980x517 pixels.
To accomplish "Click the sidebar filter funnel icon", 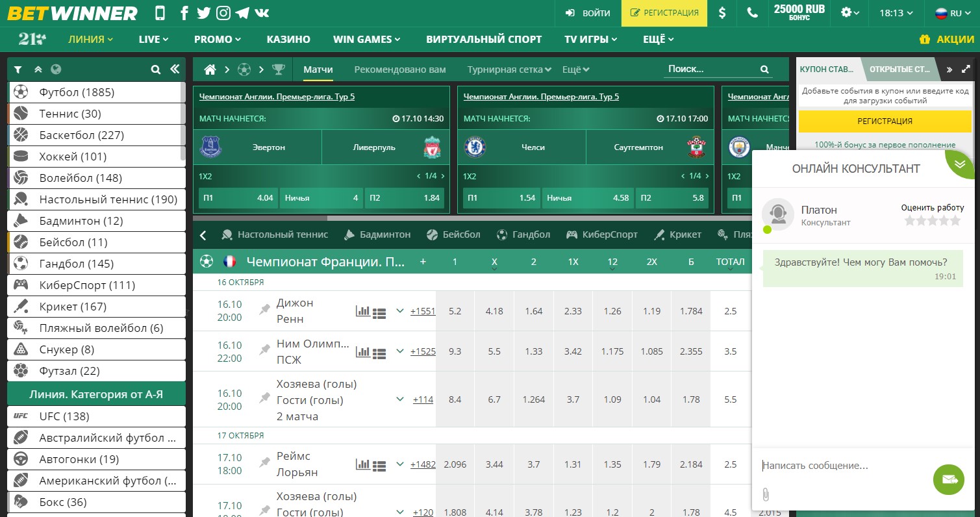I will [x=18, y=69].
